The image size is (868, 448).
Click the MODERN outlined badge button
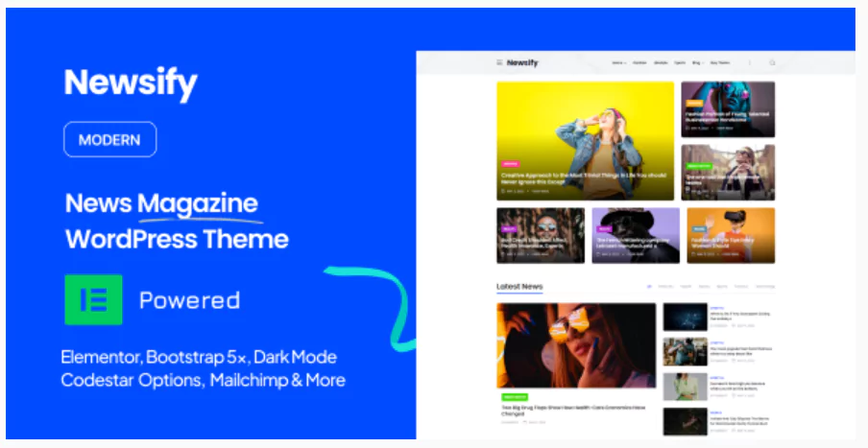pyautogui.click(x=110, y=139)
